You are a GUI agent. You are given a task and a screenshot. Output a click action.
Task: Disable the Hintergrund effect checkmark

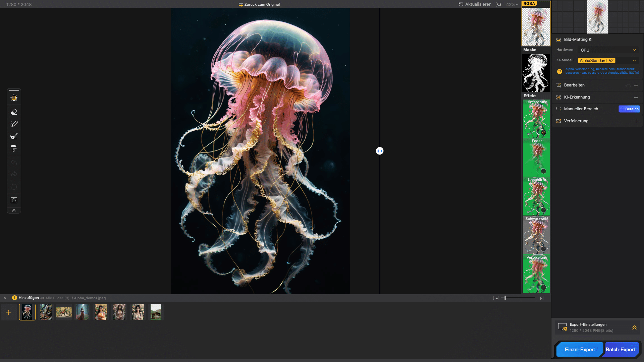[x=543, y=133]
